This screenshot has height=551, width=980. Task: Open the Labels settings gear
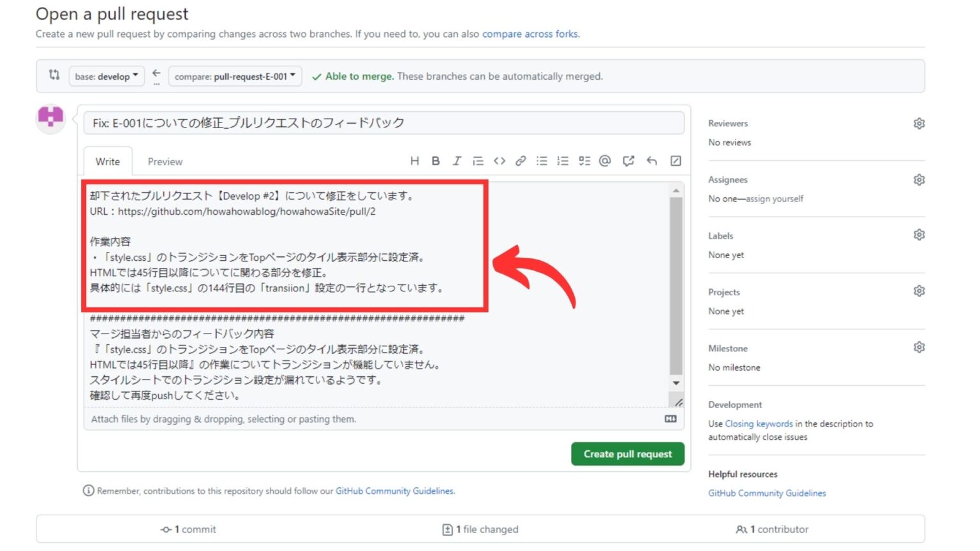coord(919,234)
